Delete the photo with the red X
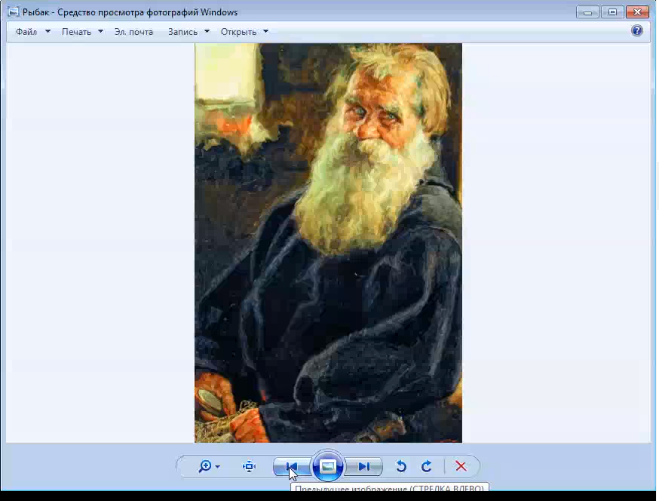The image size is (659, 501). [x=461, y=466]
